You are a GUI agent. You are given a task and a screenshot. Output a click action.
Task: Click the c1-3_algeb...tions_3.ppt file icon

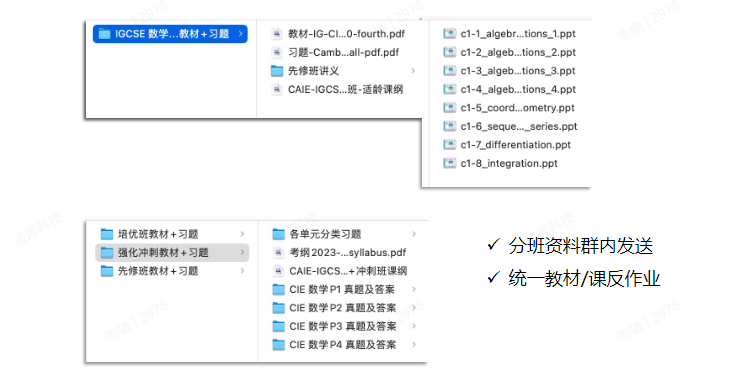point(450,71)
